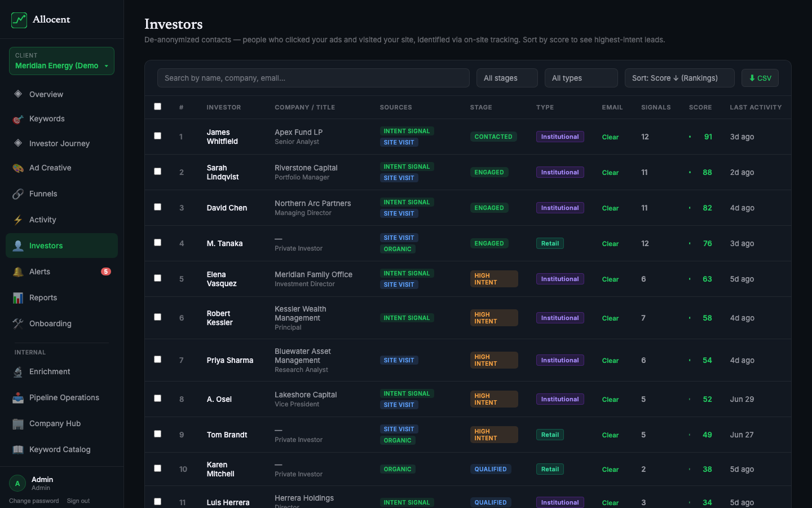Screen dimensions: 812x508
Task: Check the box for Tom Brandt
Action: click(158, 434)
